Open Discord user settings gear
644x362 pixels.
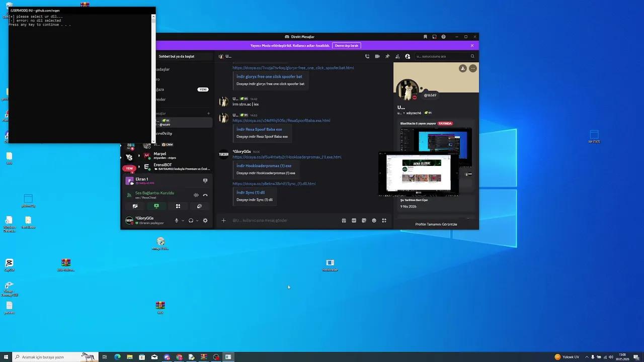coord(205,220)
